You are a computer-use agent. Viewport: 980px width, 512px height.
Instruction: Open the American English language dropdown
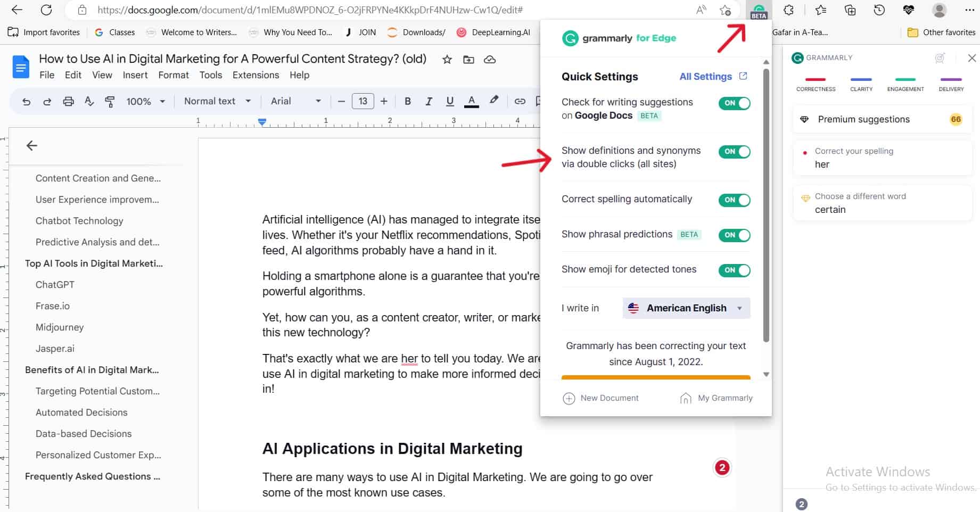(x=686, y=308)
